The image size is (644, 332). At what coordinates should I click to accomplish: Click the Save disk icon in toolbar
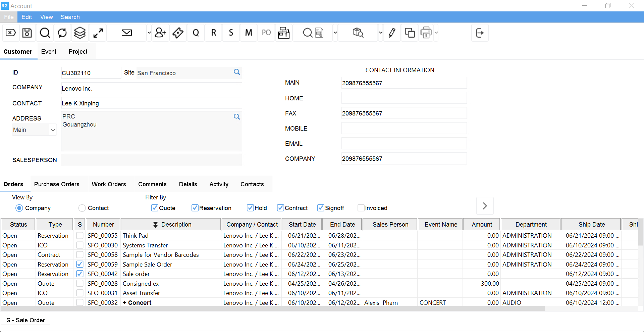click(x=27, y=33)
